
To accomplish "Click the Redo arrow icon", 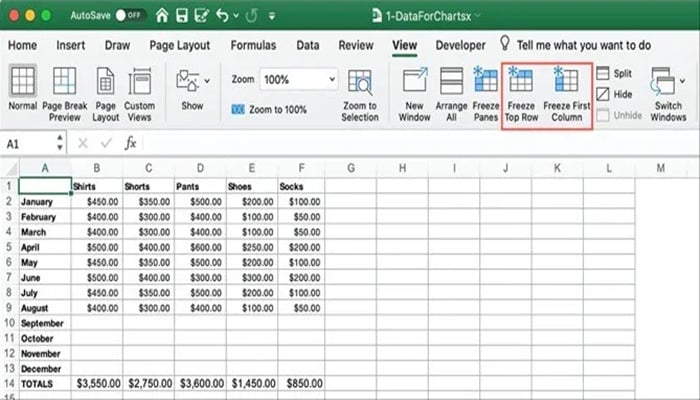I will [x=252, y=16].
